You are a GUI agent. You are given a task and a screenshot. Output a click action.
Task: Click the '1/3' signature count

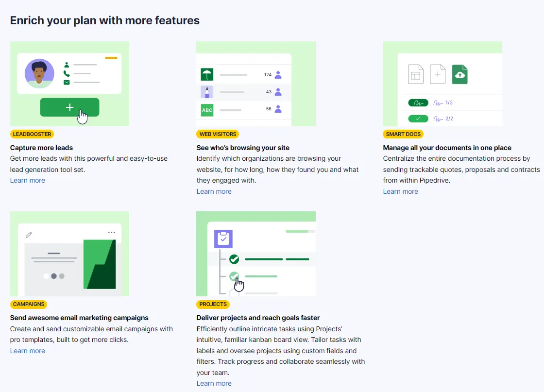449,102
